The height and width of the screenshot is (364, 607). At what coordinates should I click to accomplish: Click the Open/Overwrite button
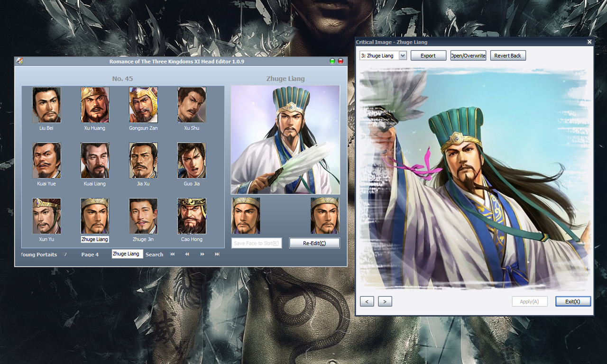468,55
